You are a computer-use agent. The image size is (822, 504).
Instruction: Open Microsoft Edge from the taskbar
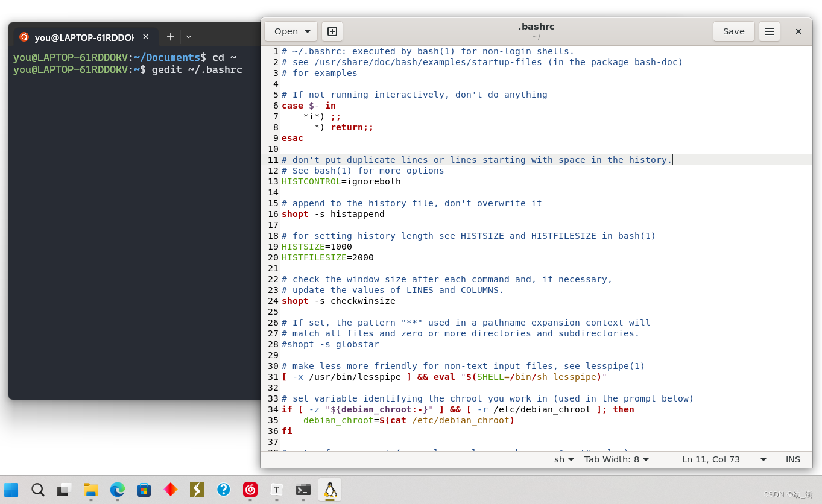pyautogui.click(x=118, y=490)
